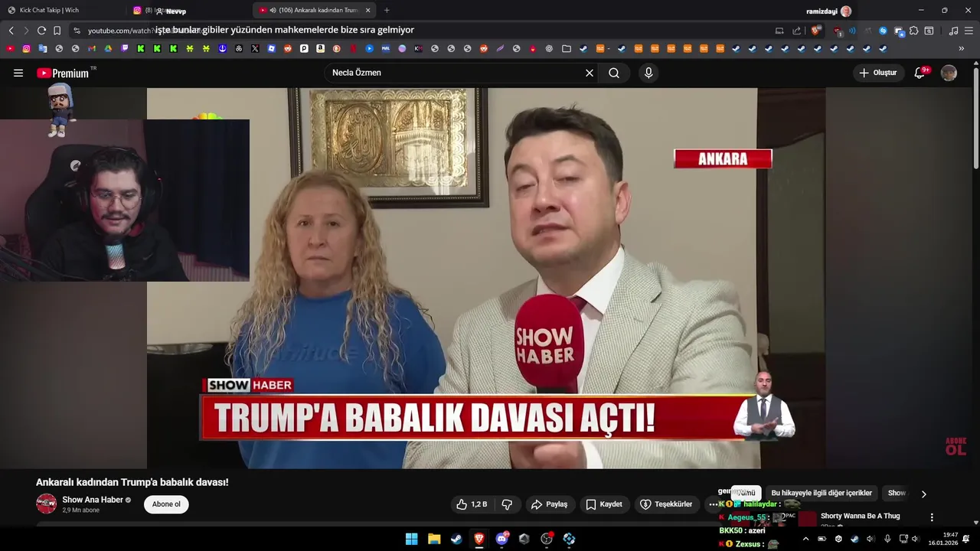Select chip Bu hikayeyle ilgili diğer içerikler
Viewport: 980px width, 551px height.
[822, 493]
